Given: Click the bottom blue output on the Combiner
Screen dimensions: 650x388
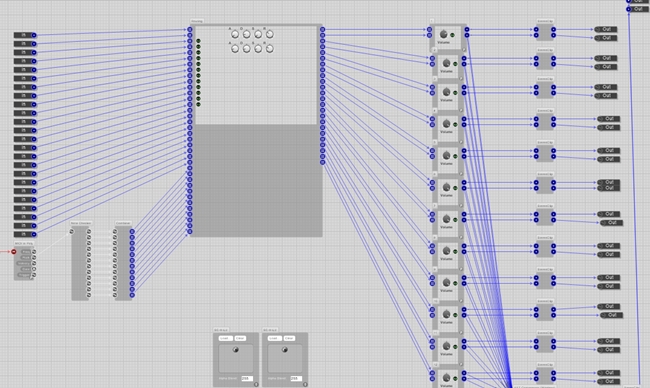Looking at the screenshot, I should click(132, 295).
